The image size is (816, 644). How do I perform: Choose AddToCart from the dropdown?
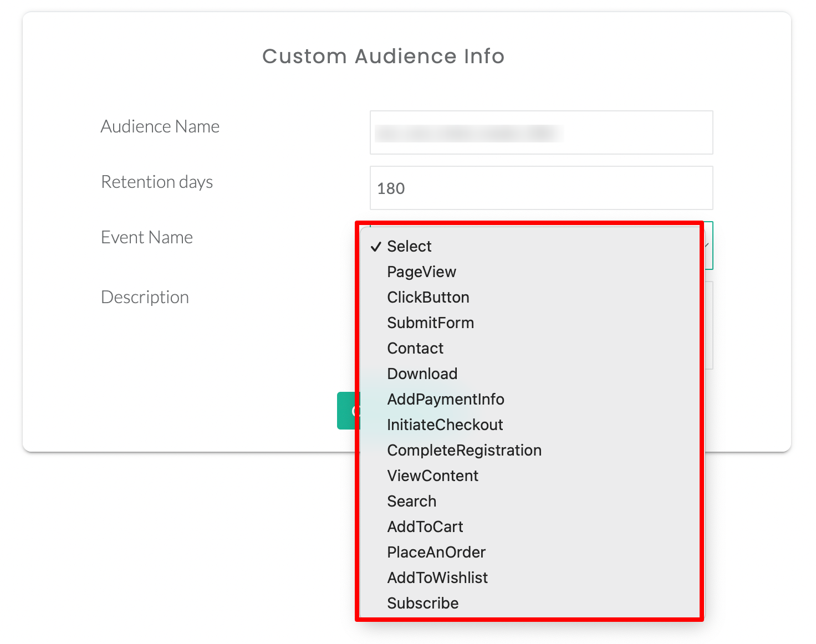(425, 527)
